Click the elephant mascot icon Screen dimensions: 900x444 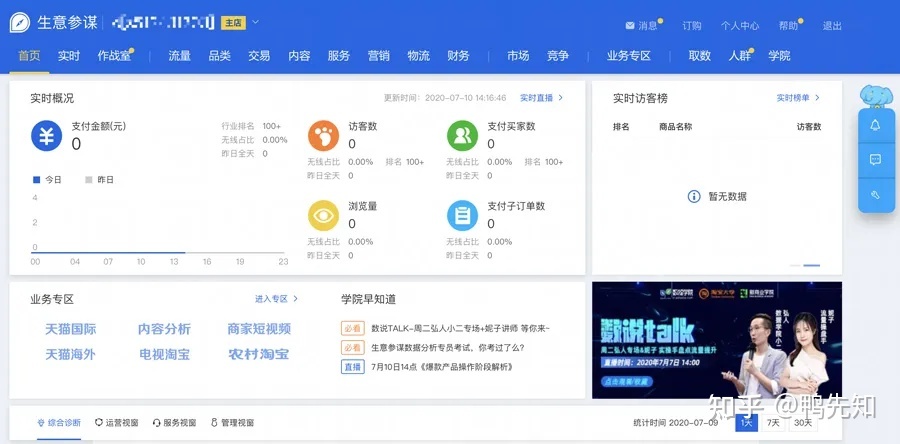[x=876, y=96]
